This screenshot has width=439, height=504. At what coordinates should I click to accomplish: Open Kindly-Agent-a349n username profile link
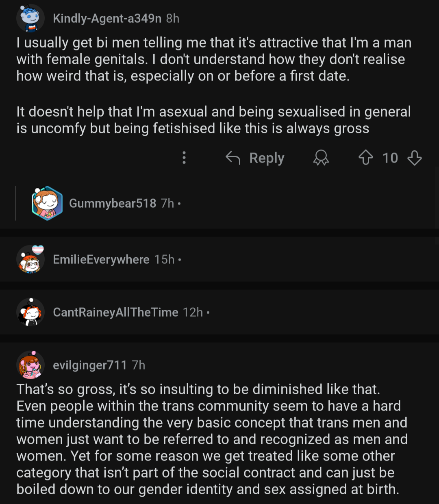click(x=107, y=18)
